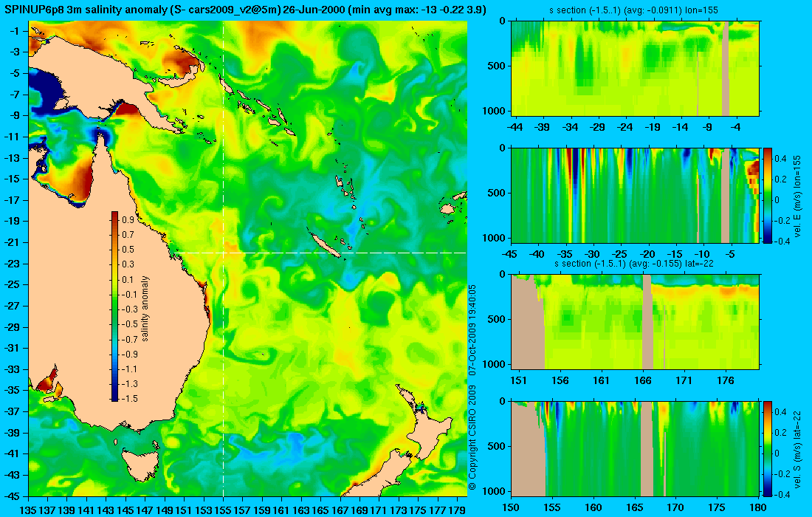Click the -35 tick under the vel. E plot

565,254
